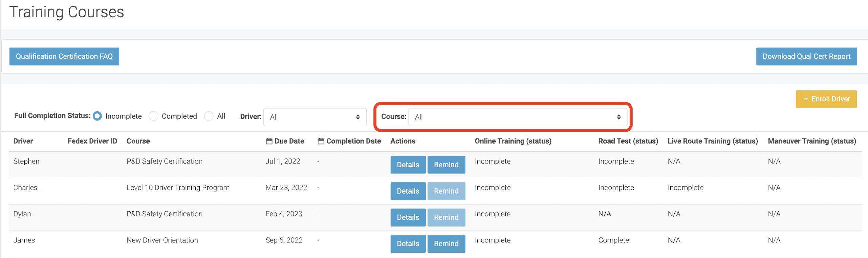Click Road Test (status) column header
Screen dimensions: 868x258
coord(628,141)
